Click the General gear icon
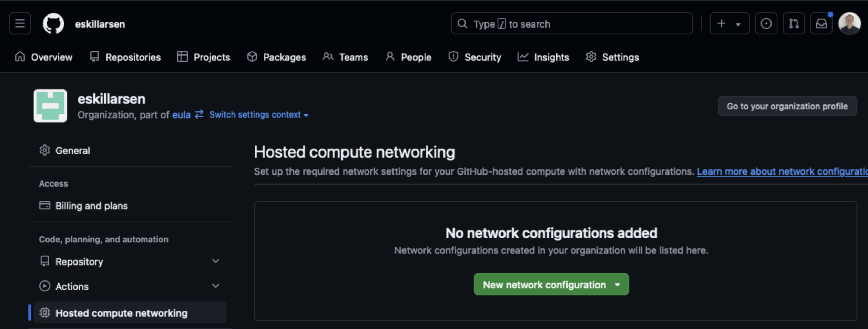This screenshot has height=329, width=868. coord(44,150)
